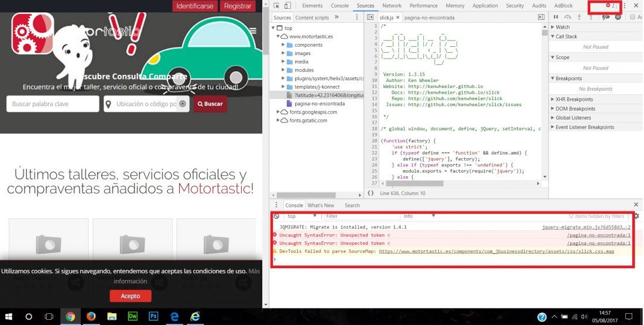Click the pretty print braces icon
644x325 pixels.
(371, 193)
